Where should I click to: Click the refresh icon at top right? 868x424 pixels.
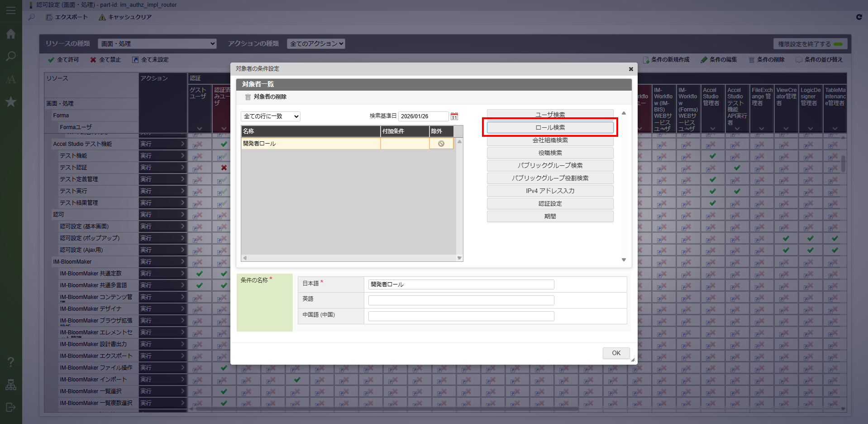pyautogui.click(x=859, y=17)
